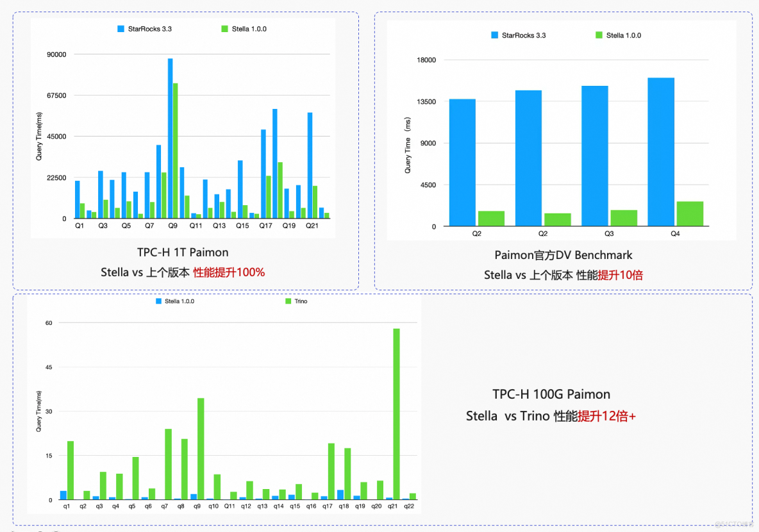
Task: Click the tall green q21 Trino bar
Action: point(396,410)
